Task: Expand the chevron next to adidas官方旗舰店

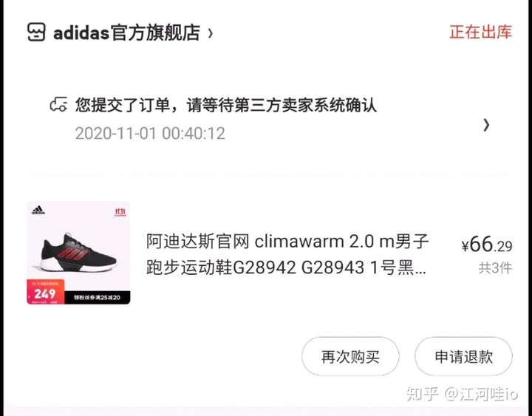Action: coord(211,33)
